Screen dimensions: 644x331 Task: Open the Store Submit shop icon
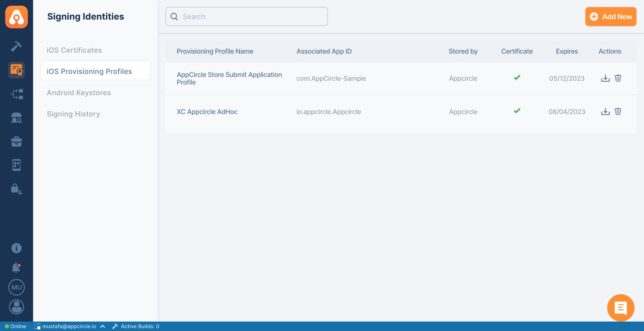[x=17, y=117]
